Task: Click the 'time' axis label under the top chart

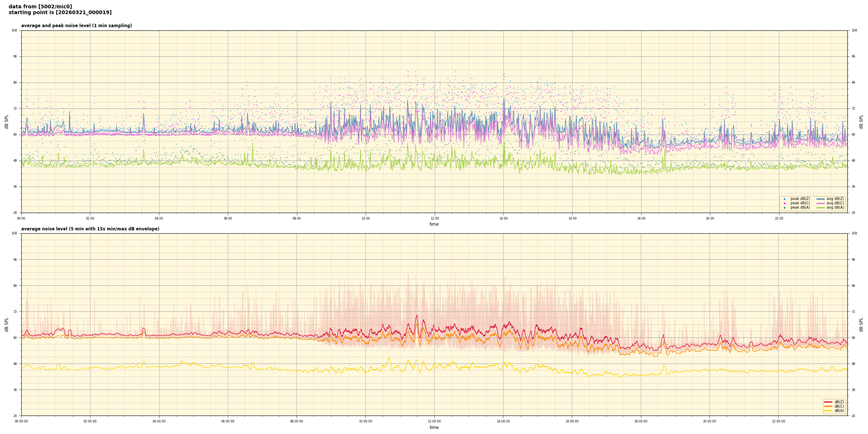Action: click(434, 224)
